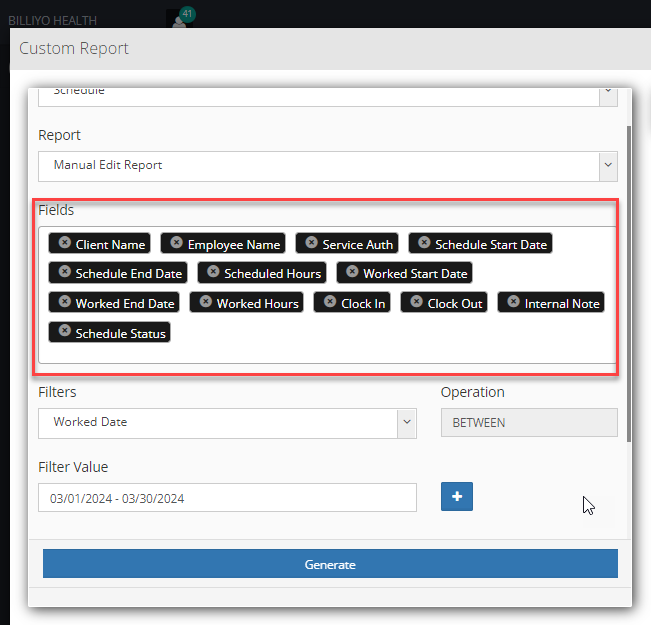Remove the Worked Start Date tag

point(352,272)
